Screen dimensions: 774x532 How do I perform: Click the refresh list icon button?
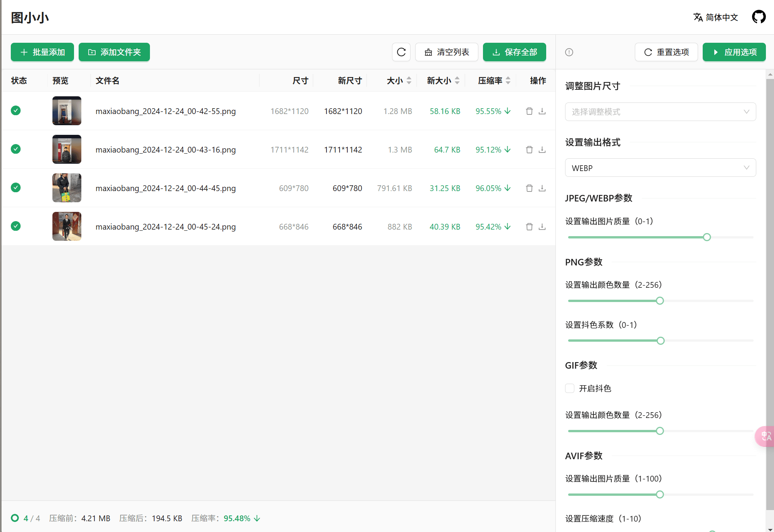tap(401, 52)
